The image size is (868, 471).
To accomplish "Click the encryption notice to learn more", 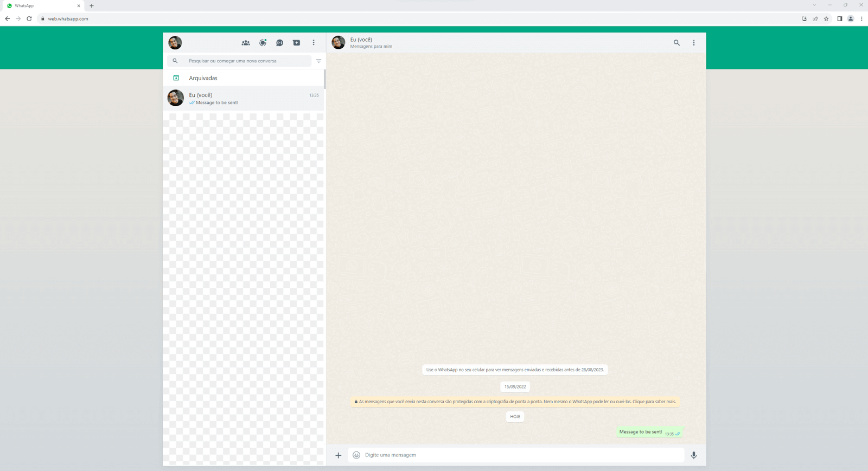I will point(515,402).
